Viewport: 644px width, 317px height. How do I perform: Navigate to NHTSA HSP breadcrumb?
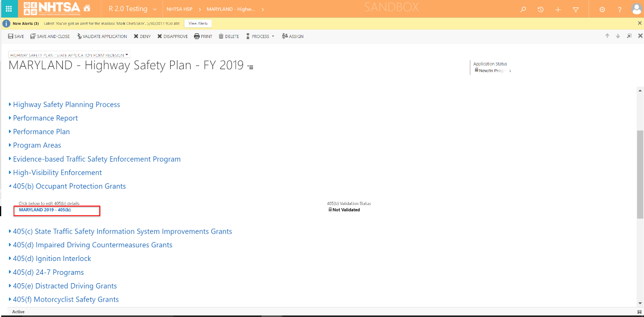180,9
